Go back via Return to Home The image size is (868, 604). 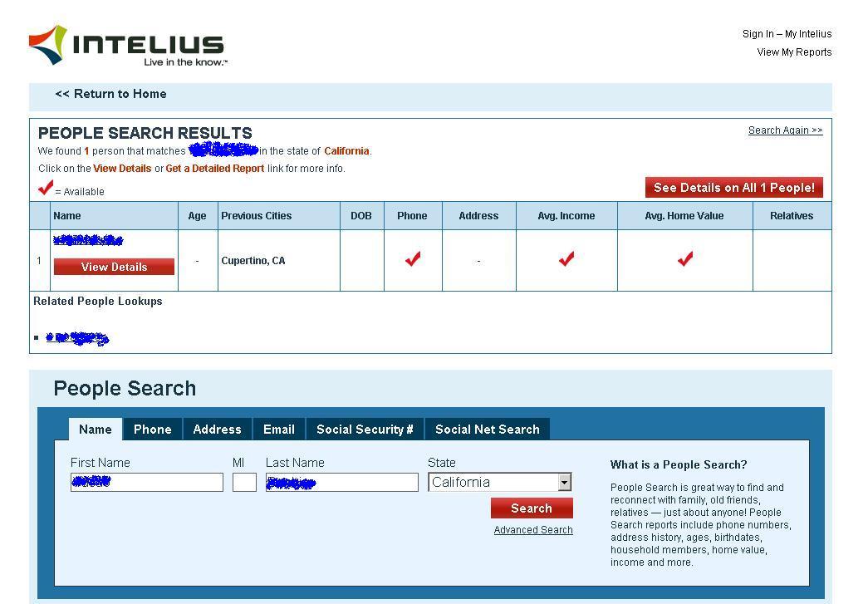(110, 94)
